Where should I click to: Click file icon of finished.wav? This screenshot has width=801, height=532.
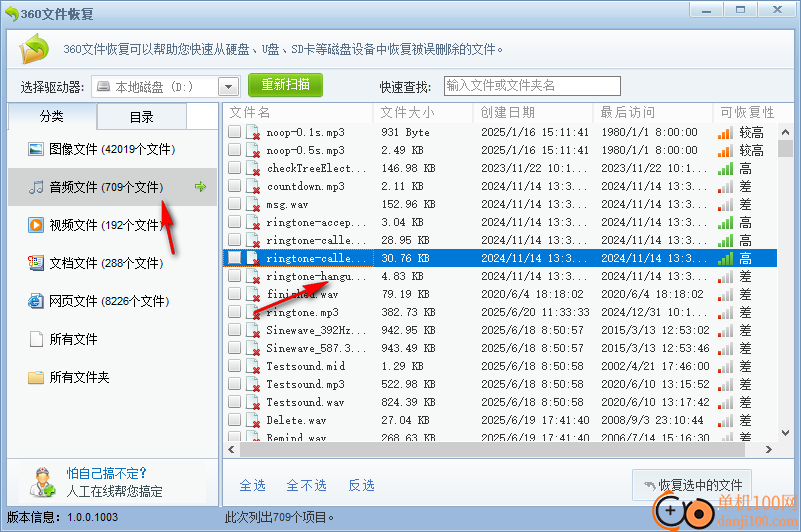click(x=253, y=294)
